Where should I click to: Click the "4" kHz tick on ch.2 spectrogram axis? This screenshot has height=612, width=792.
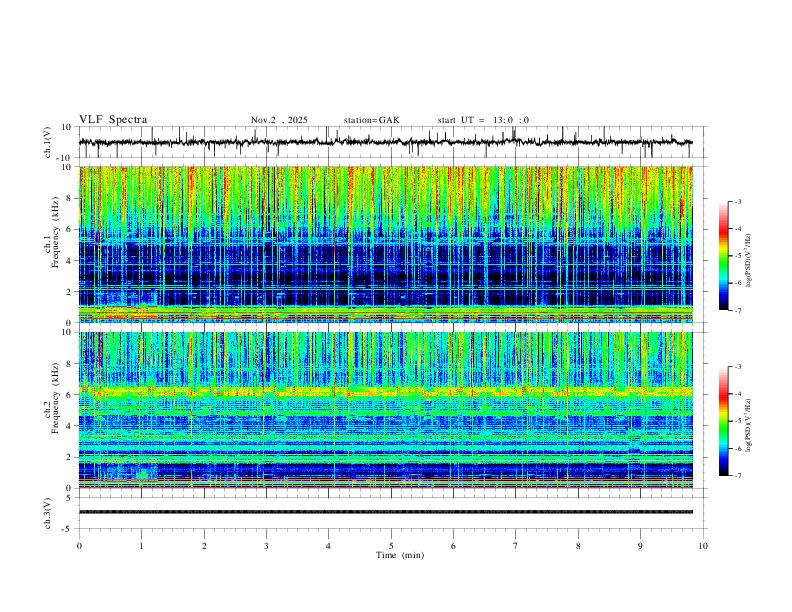pyautogui.click(x=69, y=426)
